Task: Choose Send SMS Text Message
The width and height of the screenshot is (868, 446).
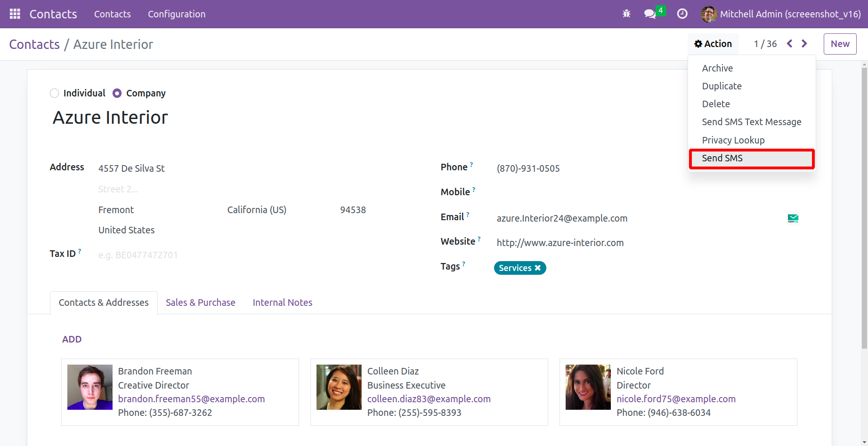Action: coord(752,122)
